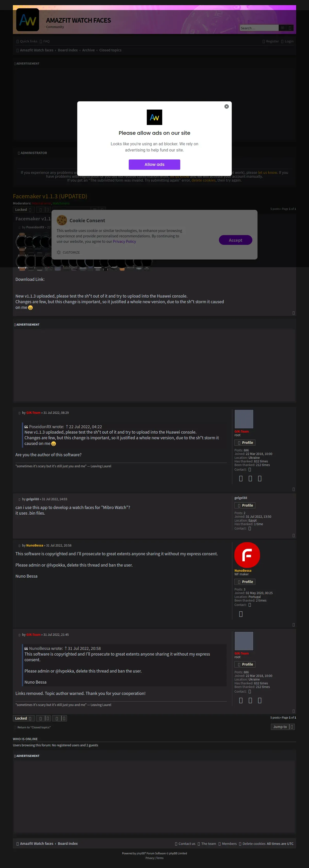Image resolution: width=309 pixels, height=868 pixels.
Task: Expand Contact options for NunoBessa
Action: [x=250, y=605]
